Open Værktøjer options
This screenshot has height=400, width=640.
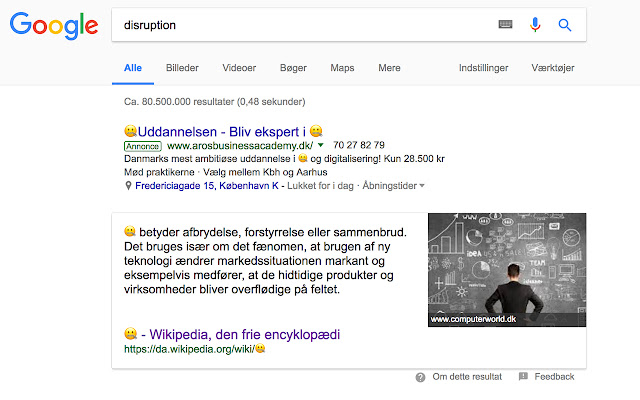tap(553, 68)
